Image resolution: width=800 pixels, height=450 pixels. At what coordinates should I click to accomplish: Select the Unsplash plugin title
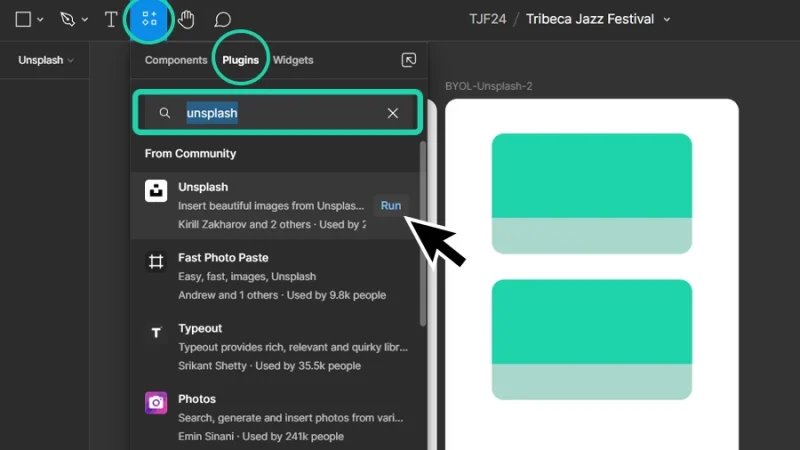pyautogui.click(x=203, y=187)
